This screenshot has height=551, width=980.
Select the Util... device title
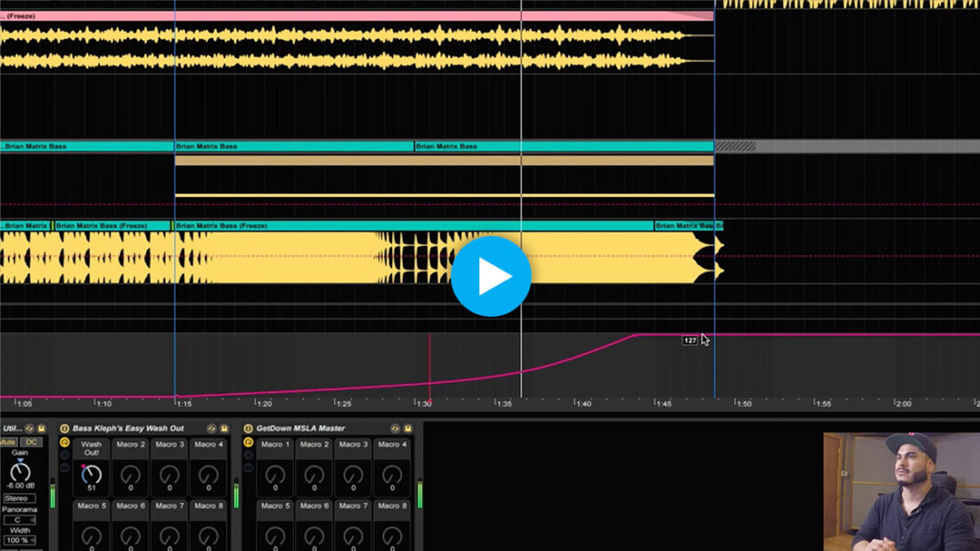(x=12, y=428)
